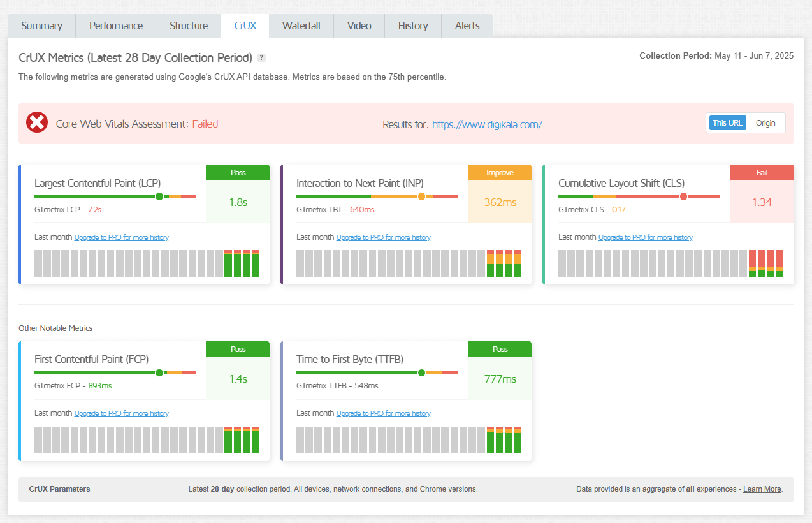Click the Cumulative Layout Shift (CLS) title
Viewport: 812px width, 523px height.
[x=621, y=183]
